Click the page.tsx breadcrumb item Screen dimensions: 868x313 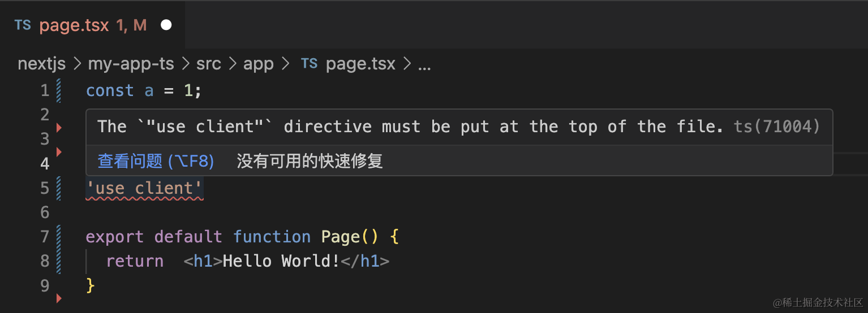pyautogui.click(x=360, y=64)
